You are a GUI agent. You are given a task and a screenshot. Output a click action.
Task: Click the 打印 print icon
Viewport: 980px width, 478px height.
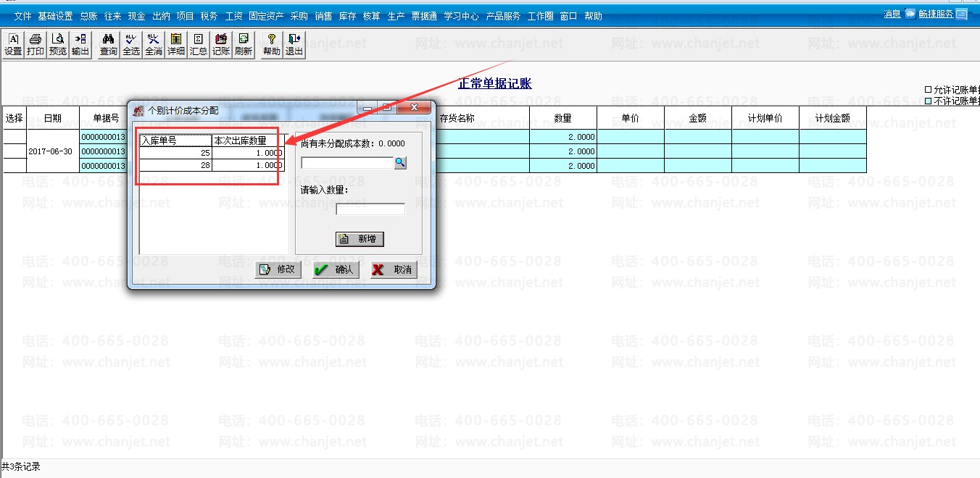(x=35, y=45)
